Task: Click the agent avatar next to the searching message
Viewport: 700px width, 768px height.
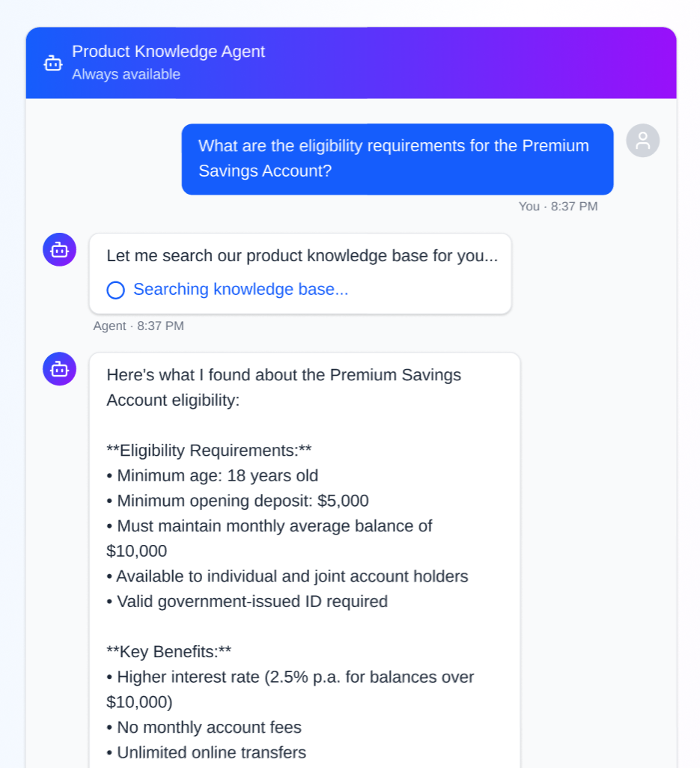Action: [60, 250]
